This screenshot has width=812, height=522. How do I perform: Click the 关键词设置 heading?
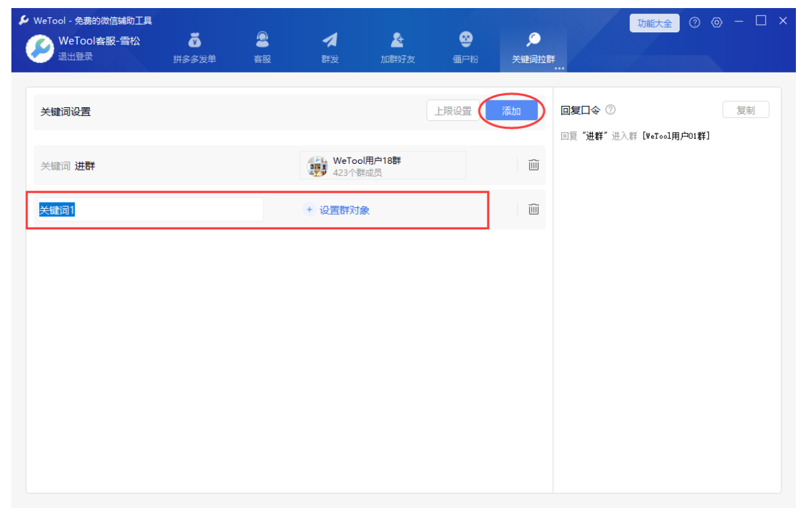[66, 111]
